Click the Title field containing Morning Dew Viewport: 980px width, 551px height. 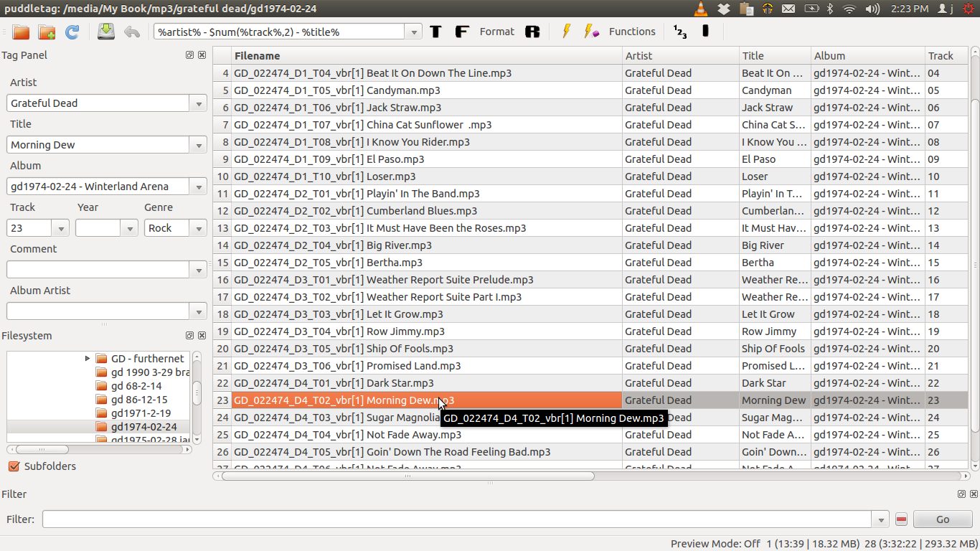[x=99, y=145]
